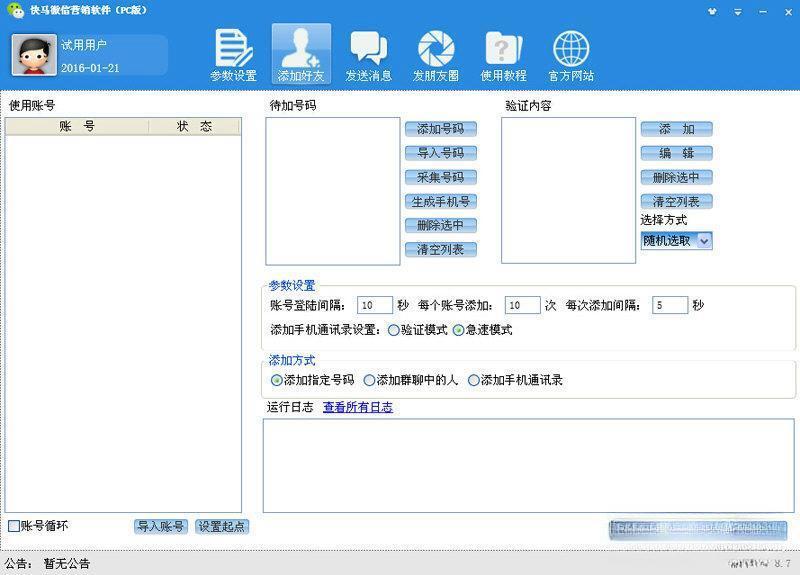Click the 账号登陆间隔 seconds input field
800x575 pixels.
pyautogui.click(x=375, y=305)
